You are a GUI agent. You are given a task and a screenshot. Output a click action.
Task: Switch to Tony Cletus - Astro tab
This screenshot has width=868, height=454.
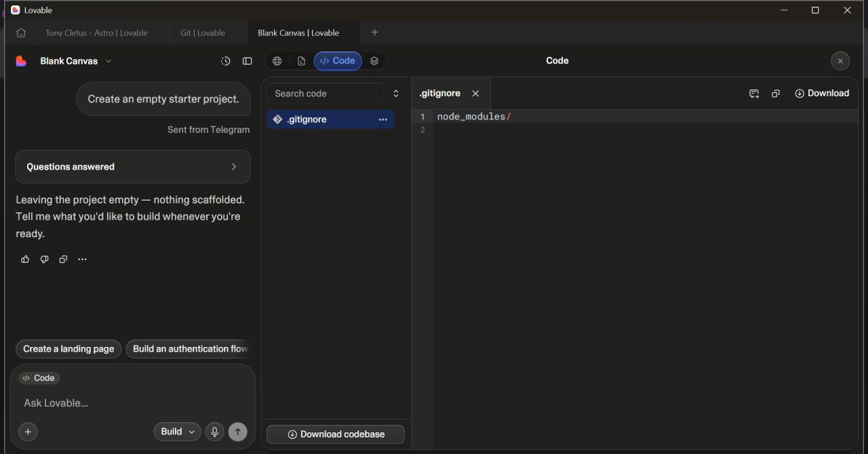96,33
